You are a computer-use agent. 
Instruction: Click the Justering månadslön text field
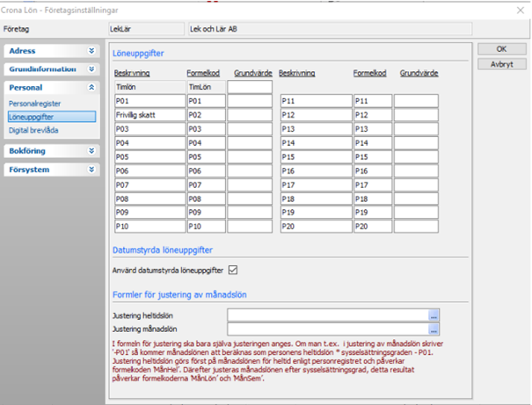pyautogui.click(x=327, y=329)
